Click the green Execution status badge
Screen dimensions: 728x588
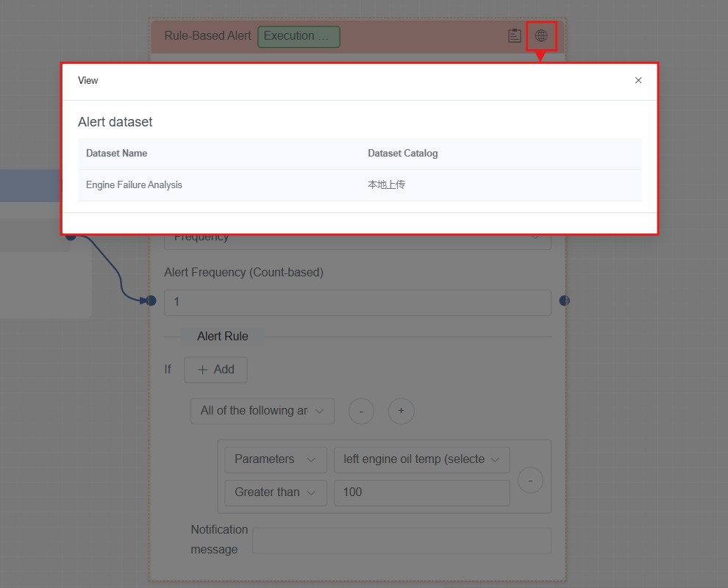(299, 36)
